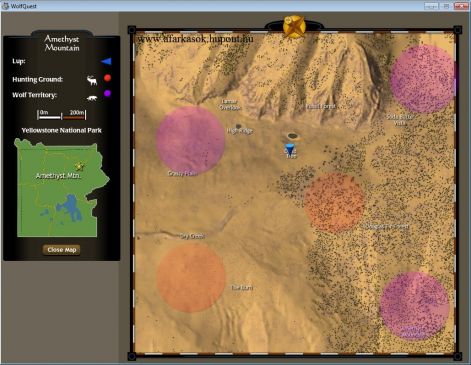Click the High Ridge map label
This screenshot has height=365, width=471.
[240, 131]
